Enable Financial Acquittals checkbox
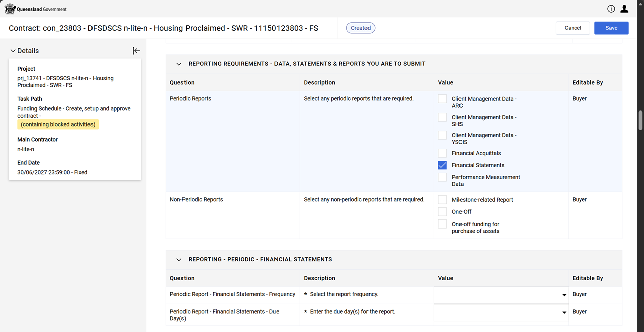Image resolution: width=644 pixels, height=332 pixels. [442, 153]
